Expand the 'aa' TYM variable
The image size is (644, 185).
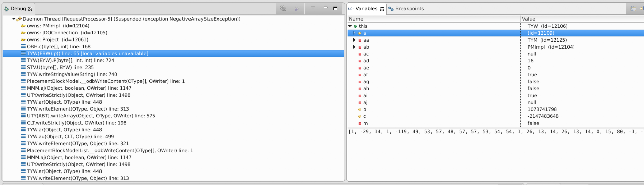pos(354,40)
